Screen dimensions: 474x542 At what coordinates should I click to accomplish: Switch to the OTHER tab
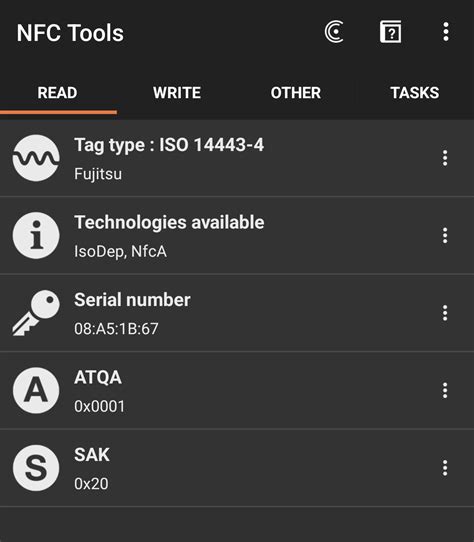coord(296,93)
